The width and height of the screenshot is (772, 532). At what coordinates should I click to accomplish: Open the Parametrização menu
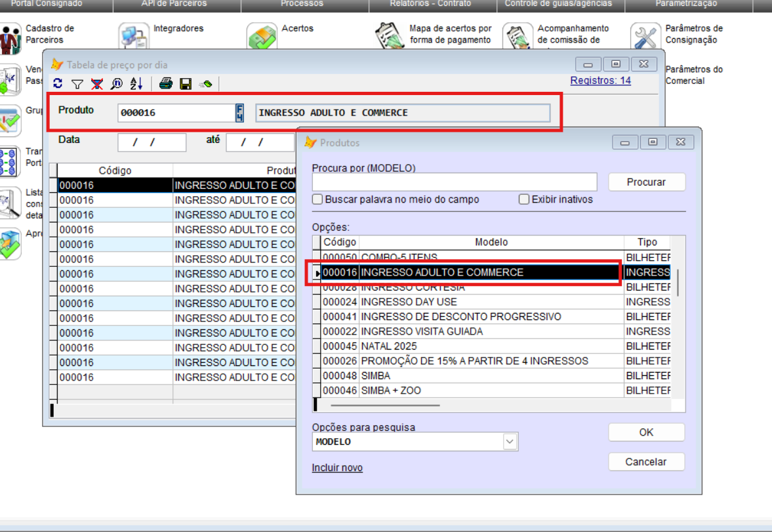pyautogui.click(x=686, y=4)
